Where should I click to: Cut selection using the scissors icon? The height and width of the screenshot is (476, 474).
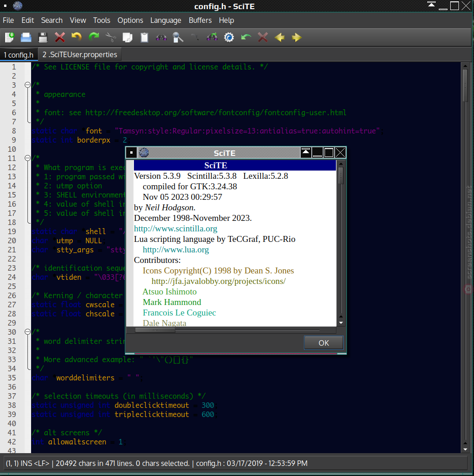click(x=111, y=37)
